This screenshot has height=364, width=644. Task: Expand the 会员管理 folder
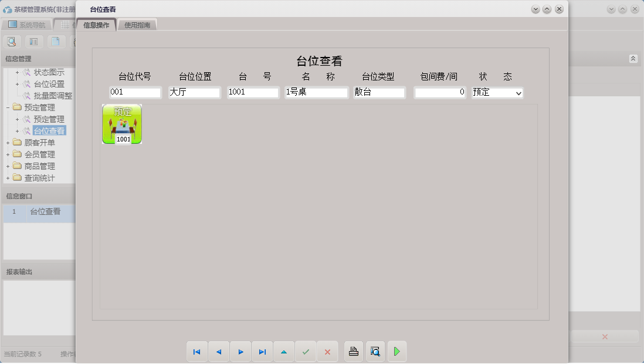(8, 154)
